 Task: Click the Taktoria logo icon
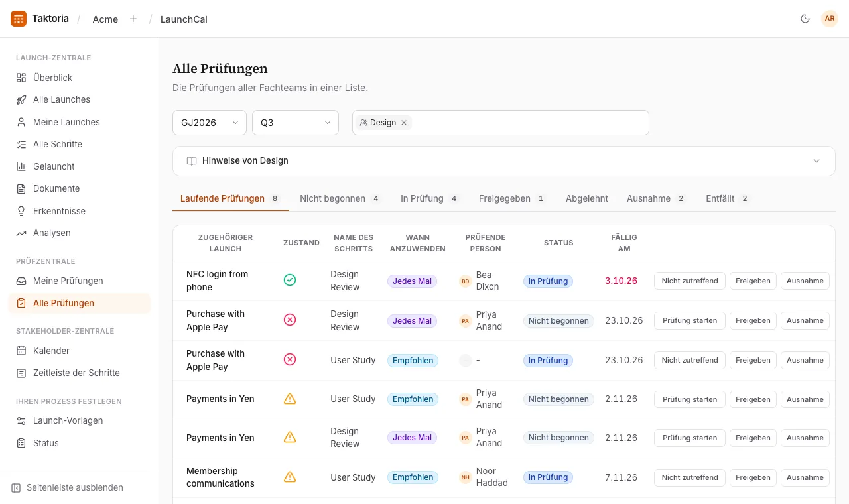19,19
